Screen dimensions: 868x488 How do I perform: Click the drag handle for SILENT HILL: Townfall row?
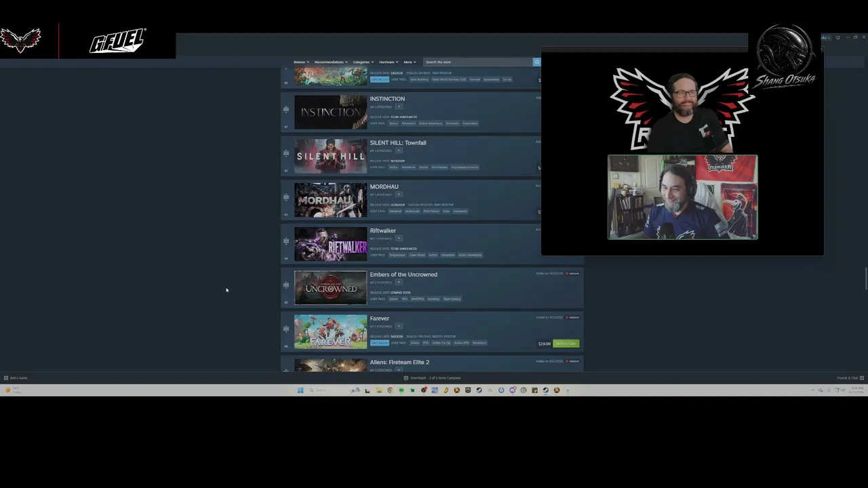tap(286, 153)
